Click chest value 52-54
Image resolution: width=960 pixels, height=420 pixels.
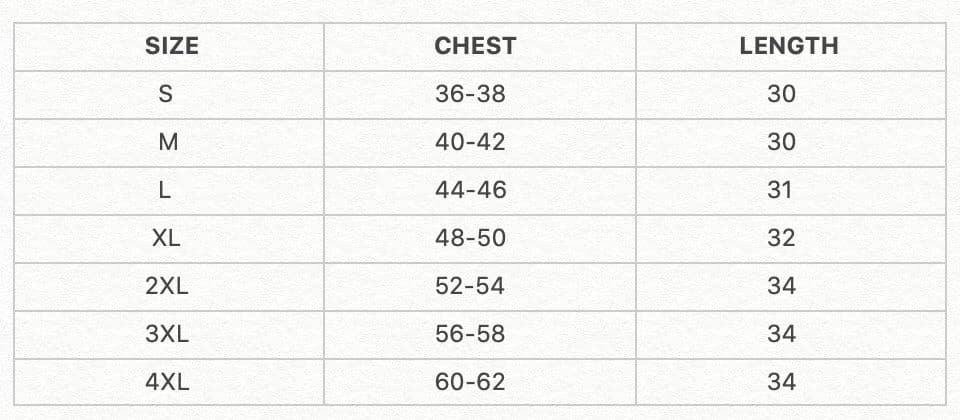470,286
